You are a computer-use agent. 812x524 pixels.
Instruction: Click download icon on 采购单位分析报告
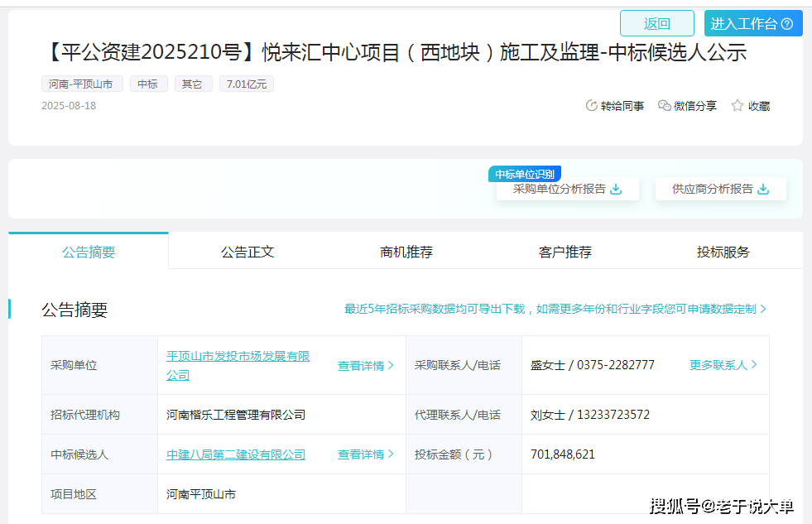click(616, 189)
